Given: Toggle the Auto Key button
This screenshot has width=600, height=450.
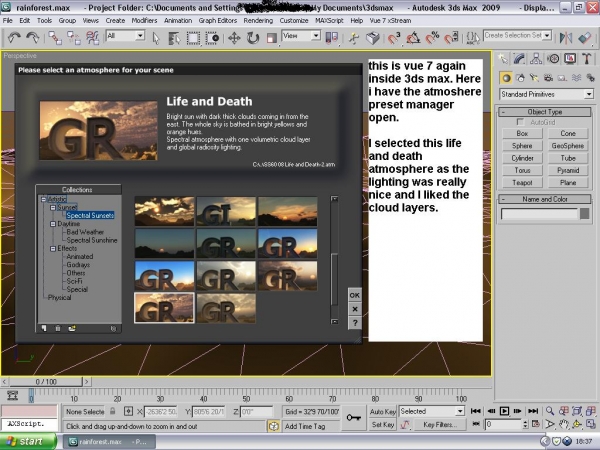Looking at the screenshot, I should [x=383, y=412].
